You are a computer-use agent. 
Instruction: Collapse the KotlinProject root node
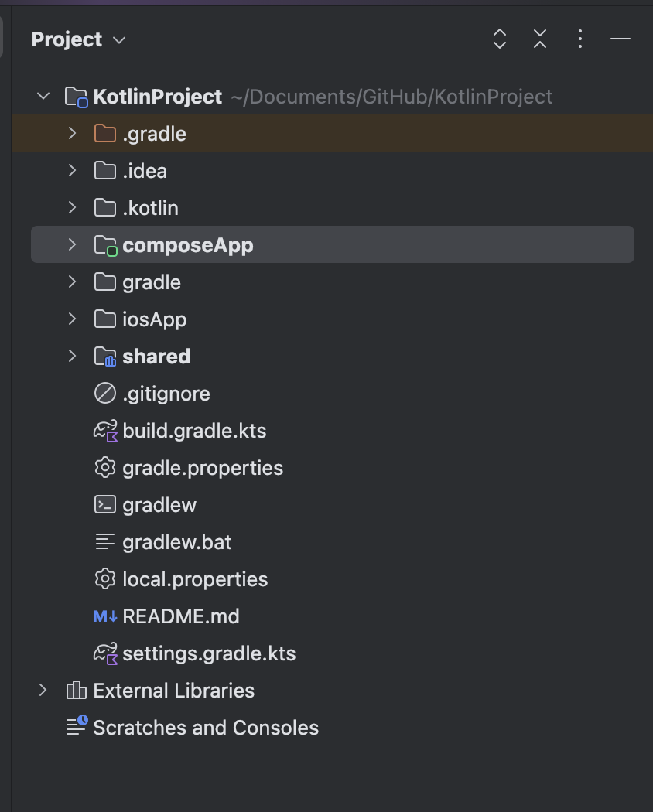43,97
